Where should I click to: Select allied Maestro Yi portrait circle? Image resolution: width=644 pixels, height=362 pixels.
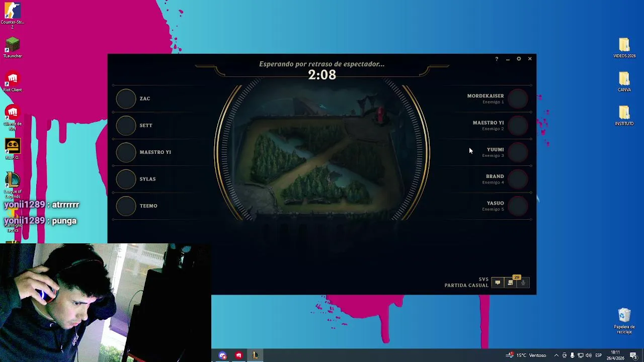click(126, 152)
